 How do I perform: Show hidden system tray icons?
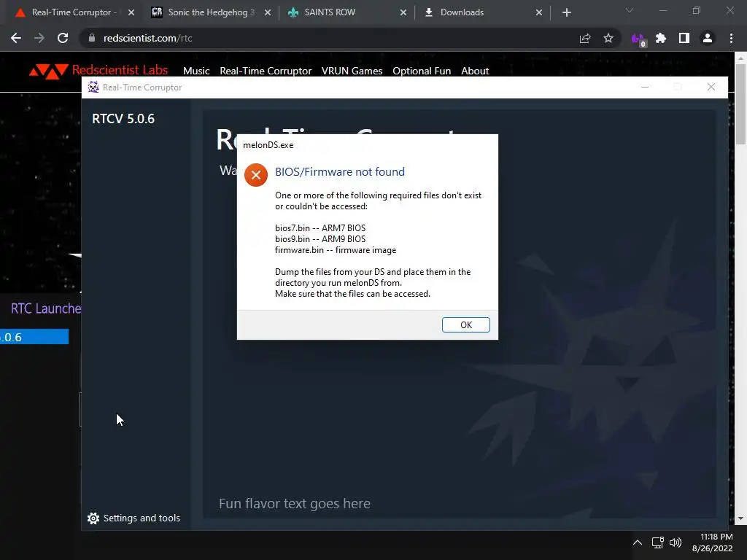638,542
